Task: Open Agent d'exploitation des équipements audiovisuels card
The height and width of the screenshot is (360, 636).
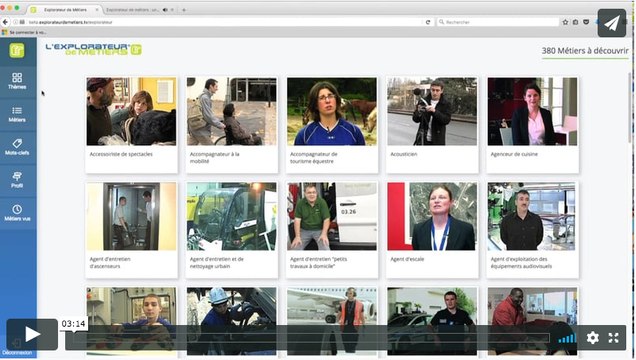Action: coord(532,230)
